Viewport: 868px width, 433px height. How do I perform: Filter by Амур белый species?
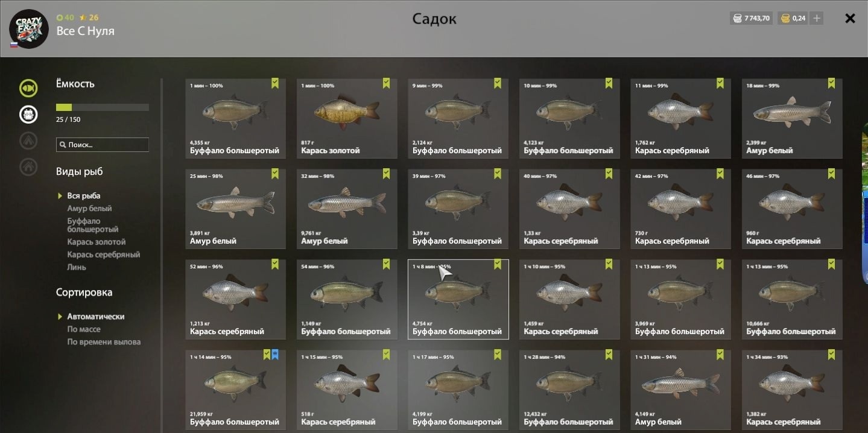[89, 209]
